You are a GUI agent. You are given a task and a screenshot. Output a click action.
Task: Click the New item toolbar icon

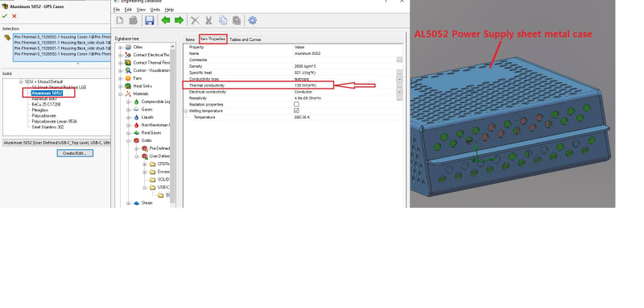[x=120, y=21]
